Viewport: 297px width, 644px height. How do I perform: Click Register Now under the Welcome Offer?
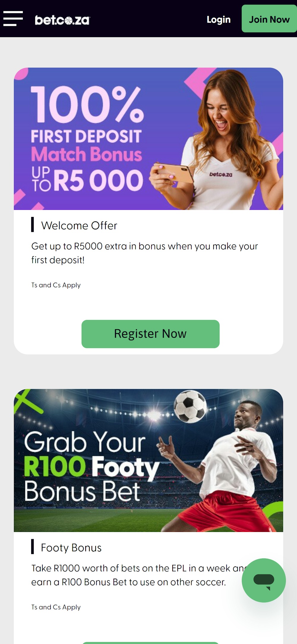click(150, 334)
